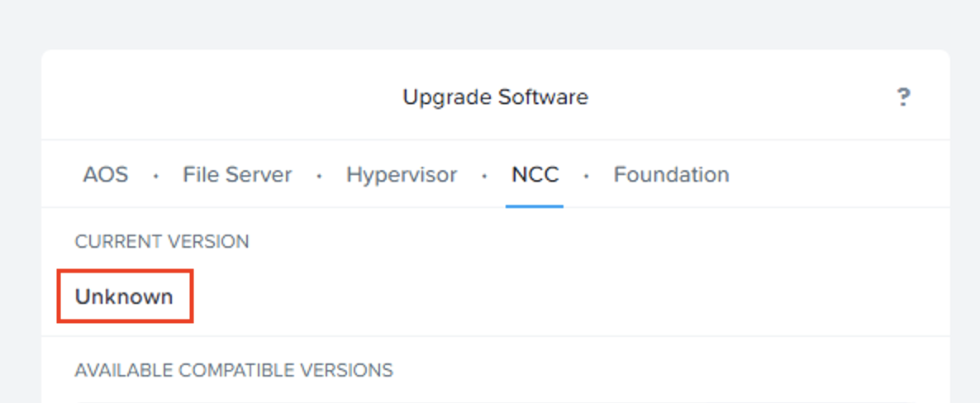Open the File Server tab
Viewport: 980px width, 403px height.
pos(237,175)
